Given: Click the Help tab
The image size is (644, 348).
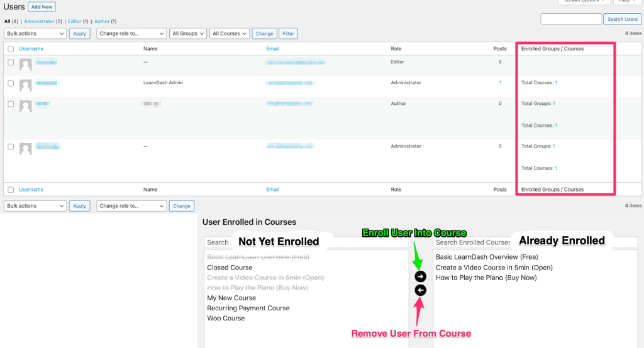Looking at the screenshot, I should click(x=627, y=2).
